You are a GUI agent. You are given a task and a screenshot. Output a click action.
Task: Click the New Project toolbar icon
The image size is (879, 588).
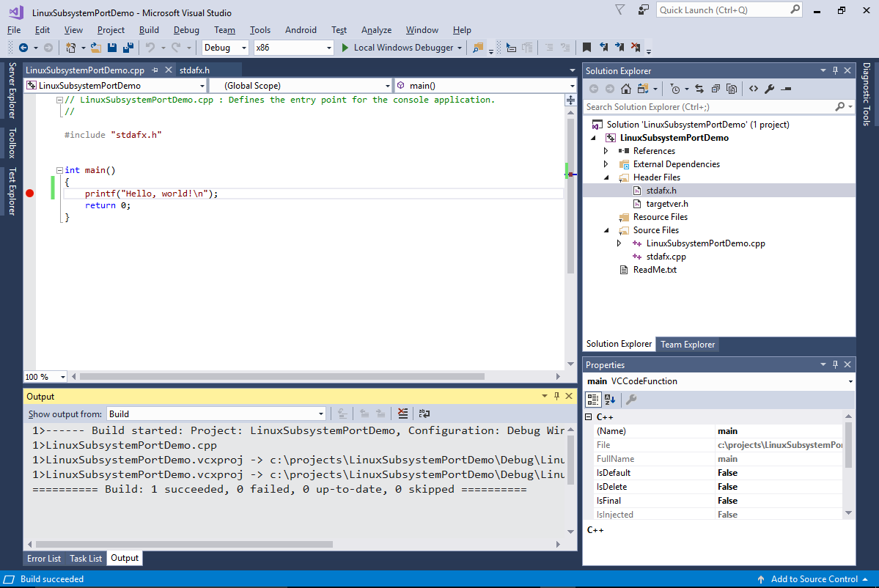[x=70, y=48]
